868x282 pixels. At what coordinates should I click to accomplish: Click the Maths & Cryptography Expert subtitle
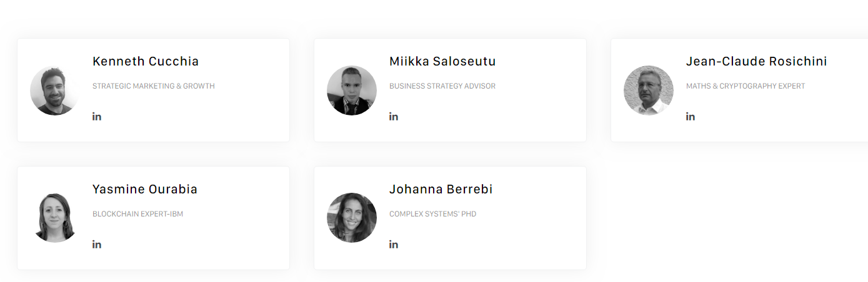pyautogui.click(x=746, y=86)
